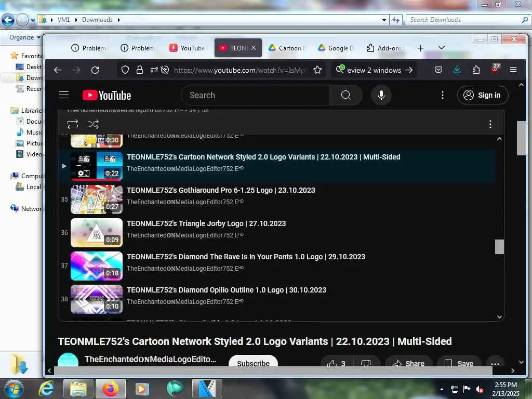This screenshot has width=532, height=399.
Task: Play Gothiaround Pro 6-1.25 Logo video
Action: [x=276, y=199]
